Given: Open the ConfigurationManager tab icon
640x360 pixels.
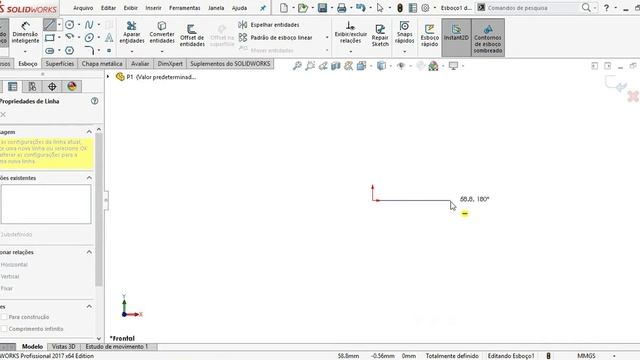Looking at the screenshot, I should pos(32,87).
